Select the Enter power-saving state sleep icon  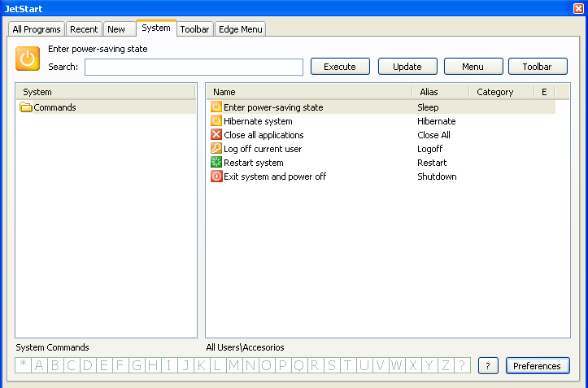(216, 107)
